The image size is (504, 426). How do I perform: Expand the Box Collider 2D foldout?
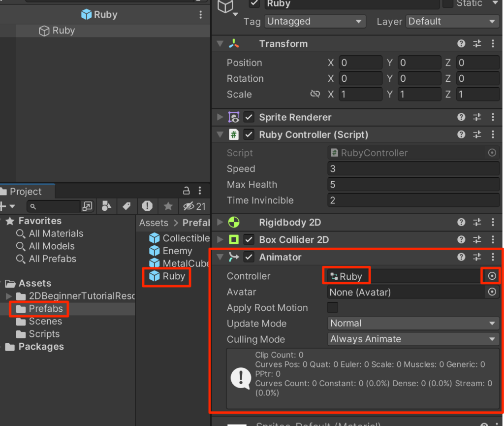coord(220,239)
